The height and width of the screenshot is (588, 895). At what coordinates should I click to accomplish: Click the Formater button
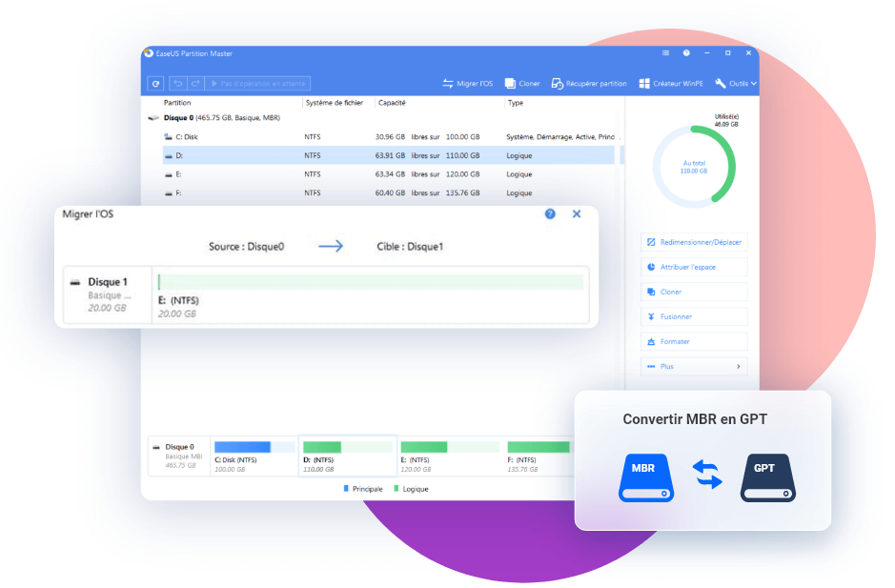point(694,341)
